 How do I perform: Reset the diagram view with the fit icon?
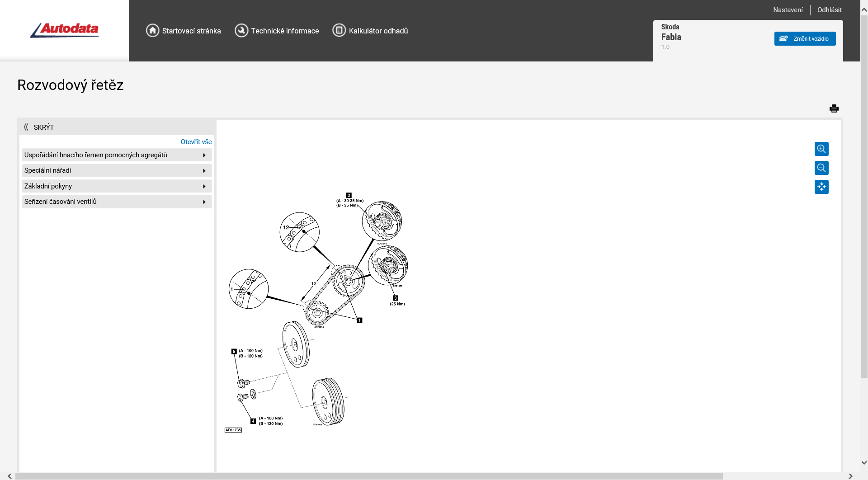tap(821, 187)
